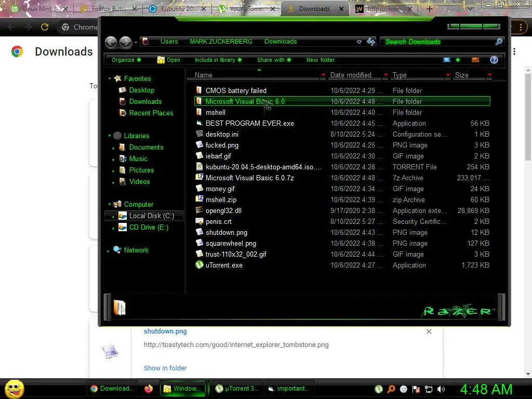Screen dimensions: 532x399
Task: Click the Explorer forward navigation button
Action: (126, 42)
